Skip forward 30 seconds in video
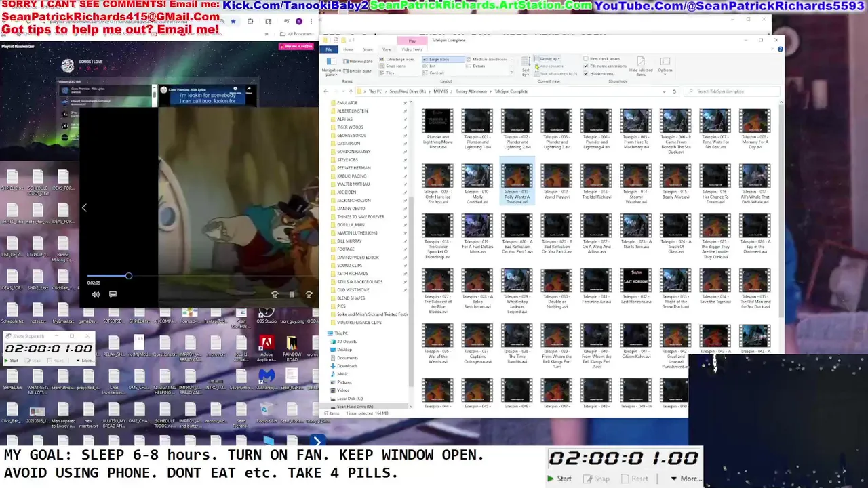This screenshot has width=868, height=488. click(x=309, y=294)
